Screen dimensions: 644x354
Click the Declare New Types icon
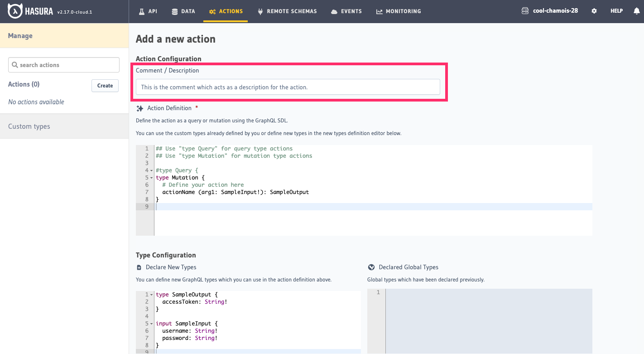139,267
